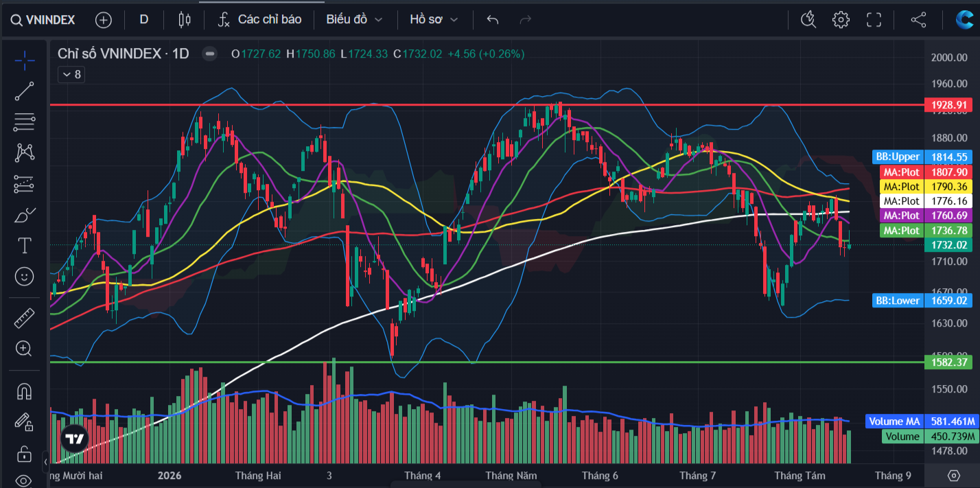This screenshot has height=488, width=980.
Task: Select the crosshair cursor tool
Action: pos(24,60)
